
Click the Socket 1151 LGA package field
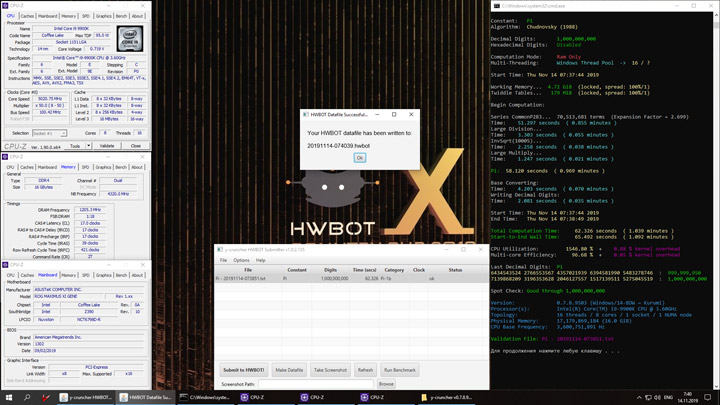[x=71, y=42]
